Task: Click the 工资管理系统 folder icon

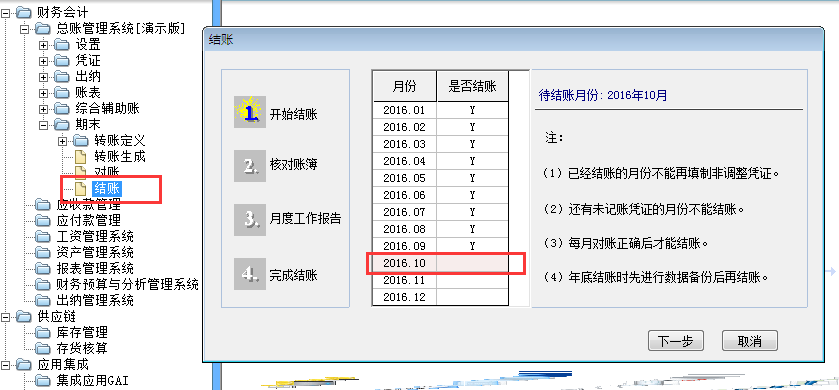Action: pos(43,236)
